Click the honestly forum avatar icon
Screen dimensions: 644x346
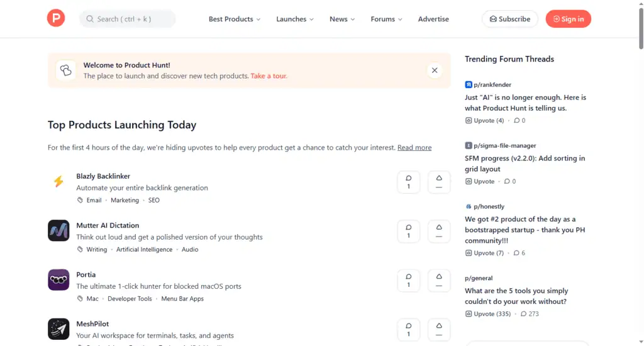[x=468, y=206]
